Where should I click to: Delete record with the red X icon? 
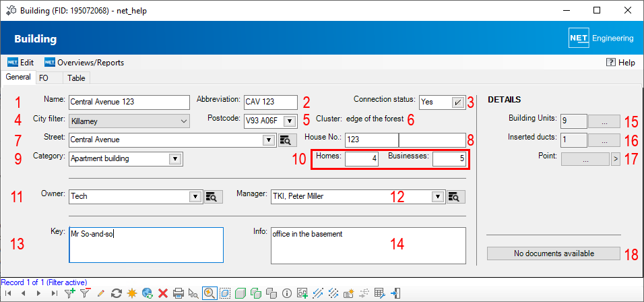pos(162,293)
